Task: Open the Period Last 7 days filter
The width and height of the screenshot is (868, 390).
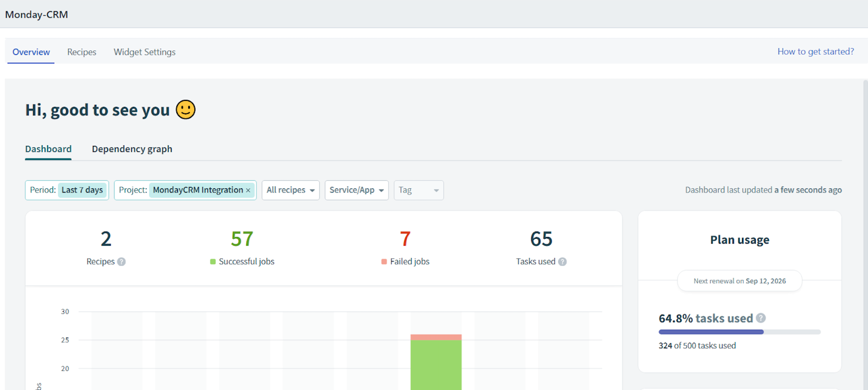Action: pos(67,190)
